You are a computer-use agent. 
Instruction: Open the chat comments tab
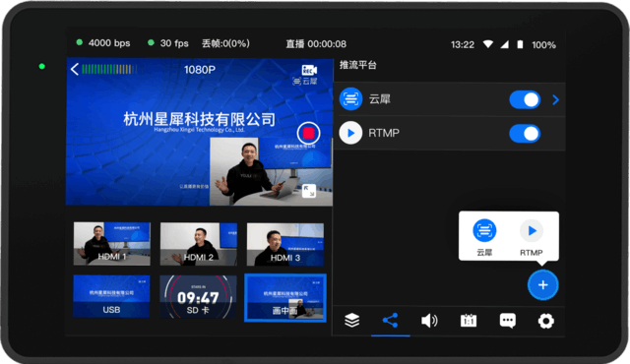tap(507, 321)
